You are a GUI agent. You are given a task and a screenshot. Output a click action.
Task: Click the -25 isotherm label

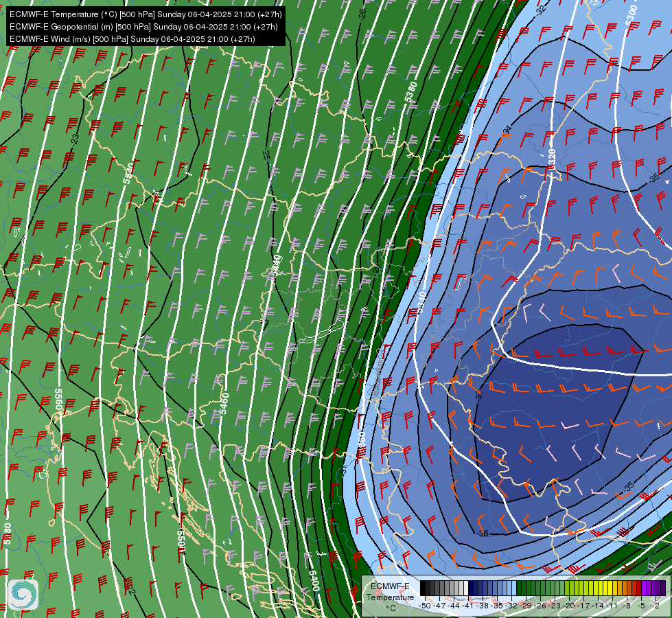[x=266, y=154]
